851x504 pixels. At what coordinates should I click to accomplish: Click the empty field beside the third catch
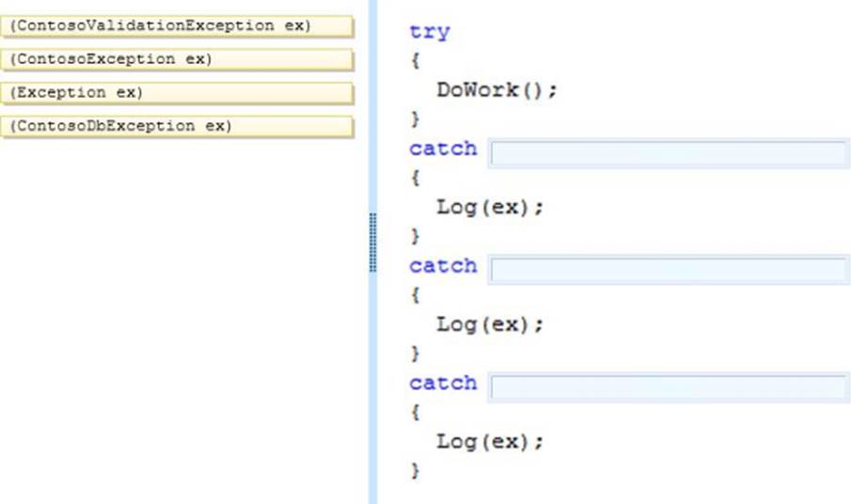(669, 387)
